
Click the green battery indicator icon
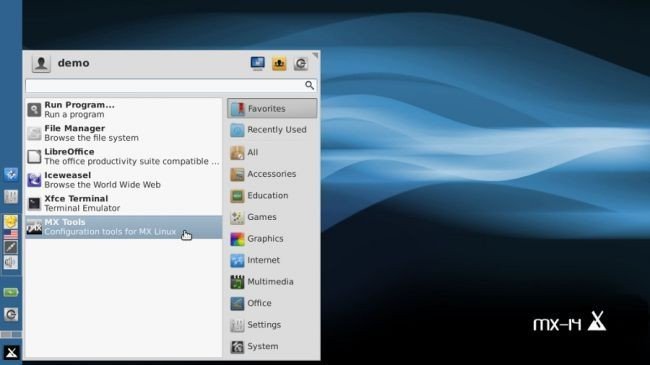coord(11,292)
